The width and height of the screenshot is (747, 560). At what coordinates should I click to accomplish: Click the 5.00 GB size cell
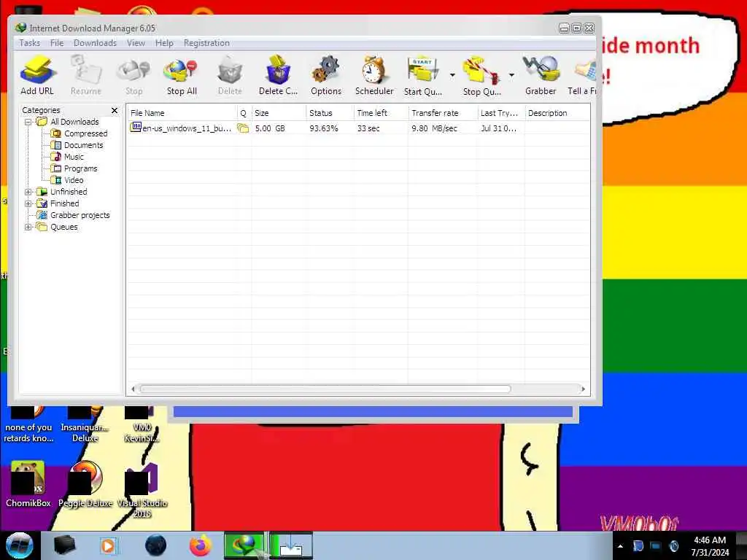tap(270, 128)
